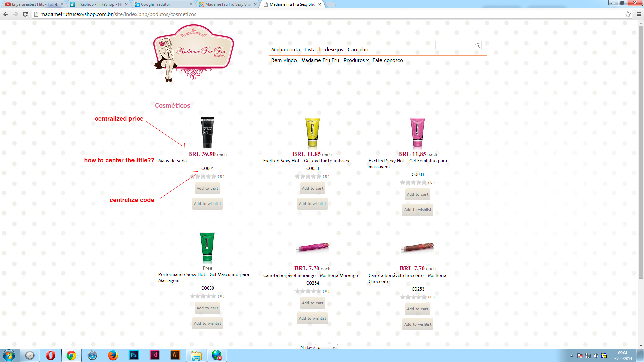644x362 pixels.
Task: Click the back navigation arrow
Action: click(6, 14)
